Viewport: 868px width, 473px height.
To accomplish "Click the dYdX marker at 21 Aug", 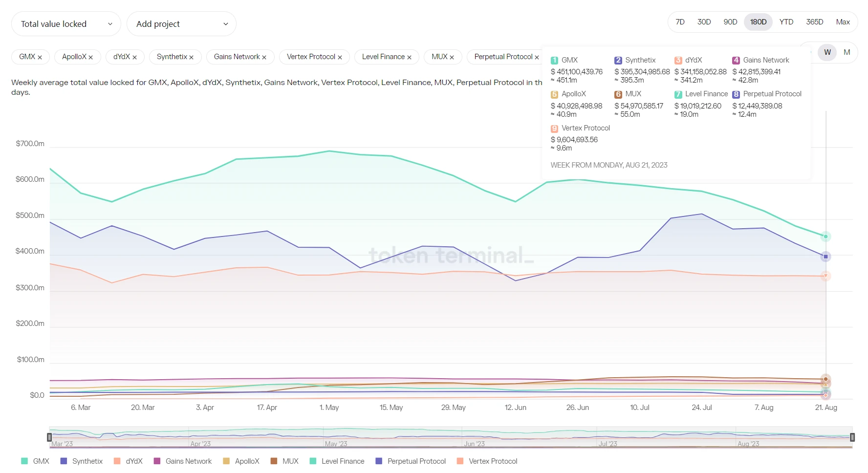I will 826,276.
